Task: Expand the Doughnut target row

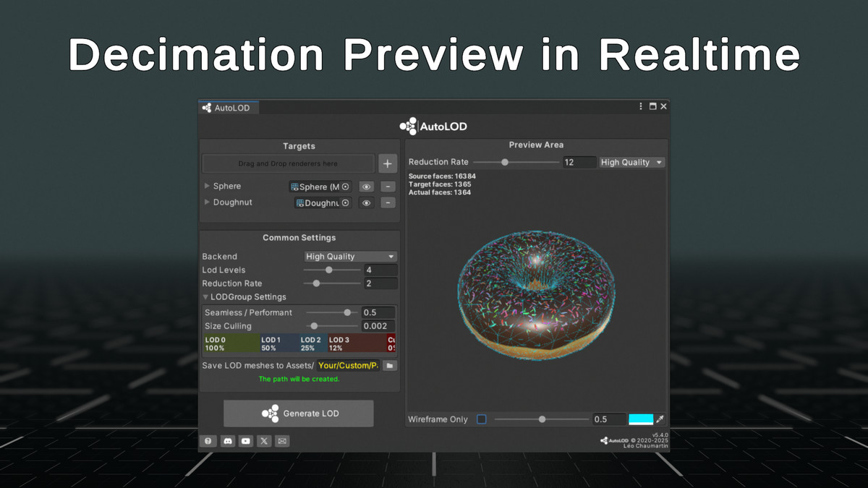Action: pos(207,202)
